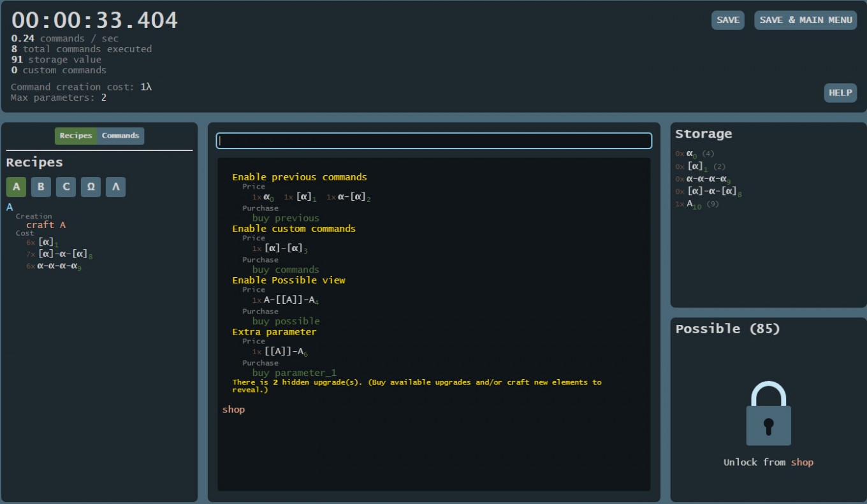Click the lock icon in Possible panel
The width and height of the screenshot is (867, 504).
[x=768, y=414]
